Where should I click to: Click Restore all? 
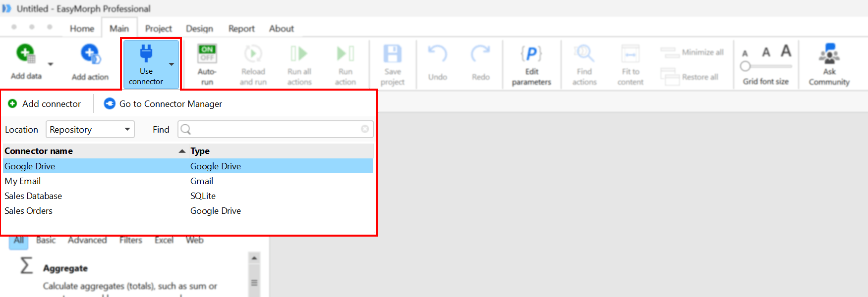click(690, 77)
